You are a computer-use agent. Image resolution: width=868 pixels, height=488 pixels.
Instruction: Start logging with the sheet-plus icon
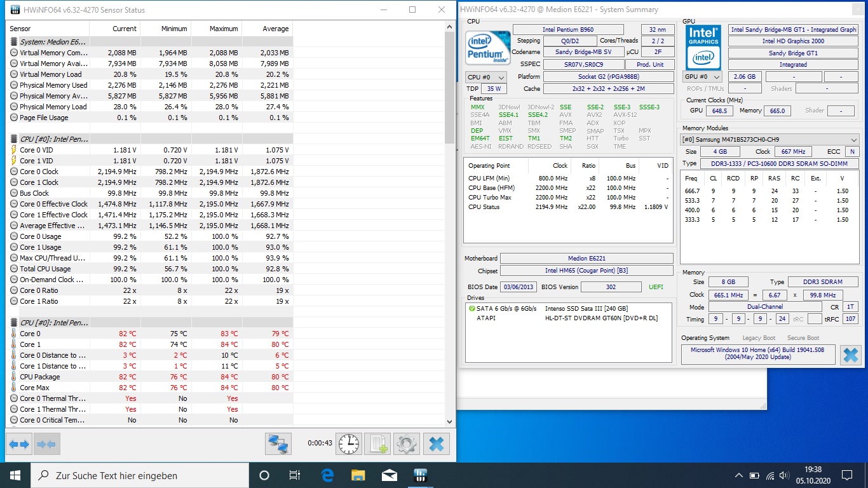coord(377,444)
